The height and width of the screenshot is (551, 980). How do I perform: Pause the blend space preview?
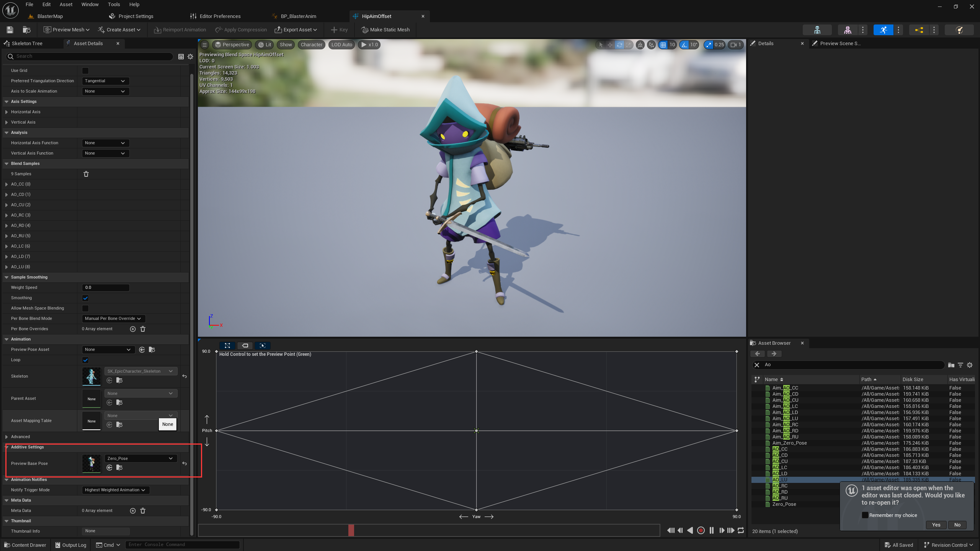coord(711,530)
